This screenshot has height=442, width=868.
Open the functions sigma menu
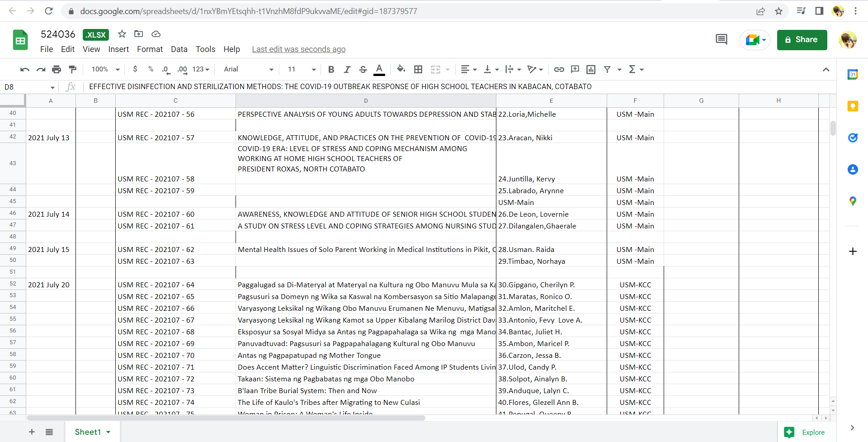636,69
